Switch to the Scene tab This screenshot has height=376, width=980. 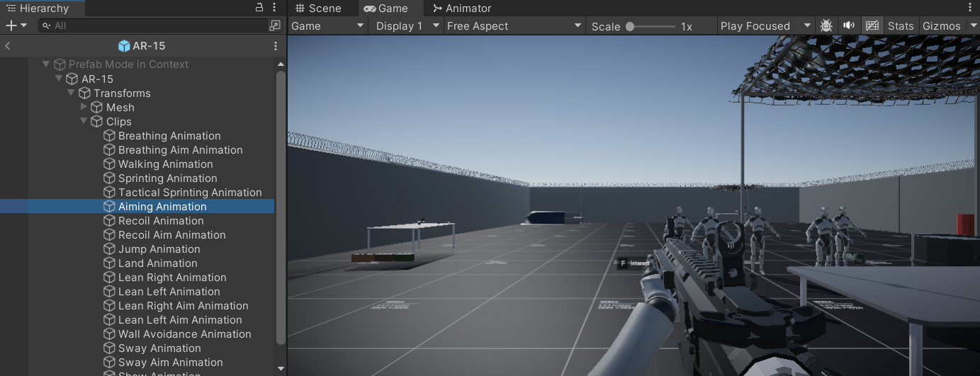[319, 8]
